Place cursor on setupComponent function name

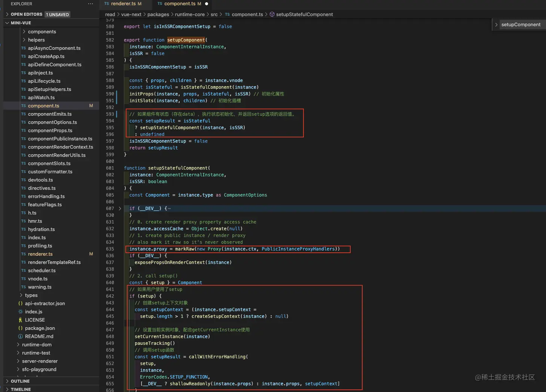[186, 40]
